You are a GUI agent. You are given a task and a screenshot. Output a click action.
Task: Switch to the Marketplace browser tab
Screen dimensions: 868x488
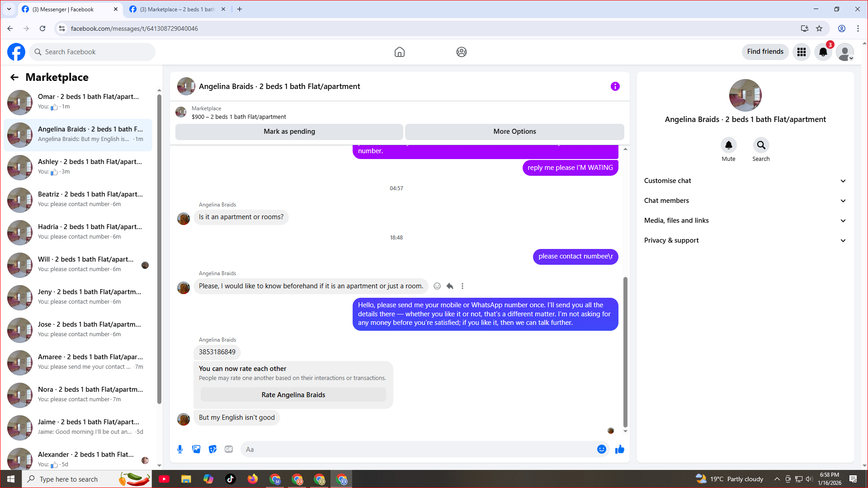(x=177, y=9)
